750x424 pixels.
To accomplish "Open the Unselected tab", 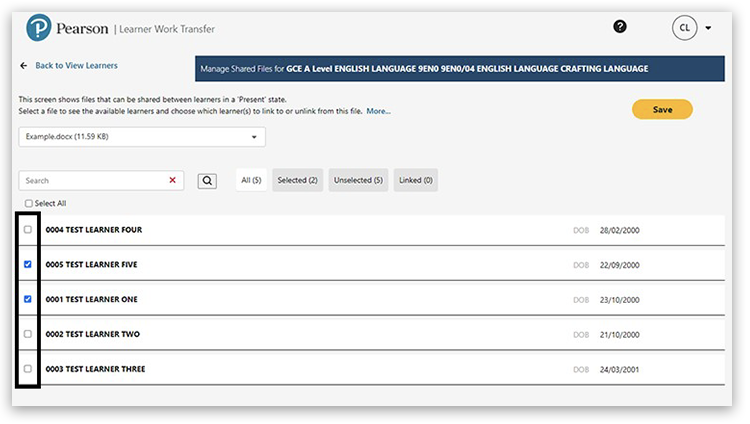I will pos(358,180).
